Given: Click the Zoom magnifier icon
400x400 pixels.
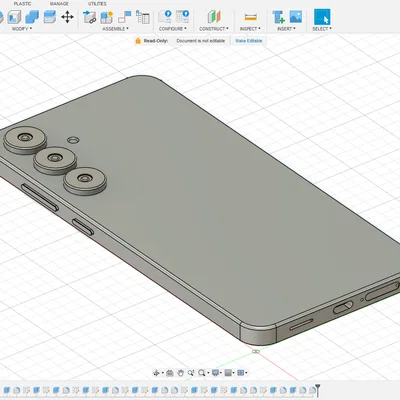Looking at the screenshot, I should 201,373.
